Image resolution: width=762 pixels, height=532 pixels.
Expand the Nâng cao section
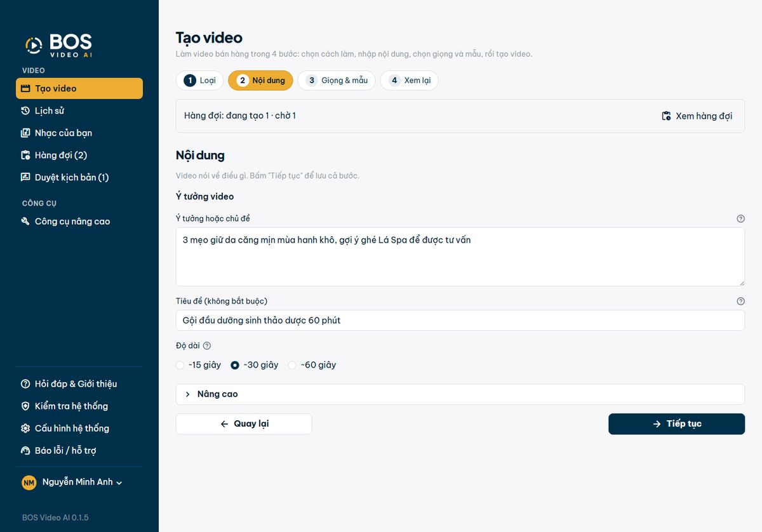tap(460, 394)
